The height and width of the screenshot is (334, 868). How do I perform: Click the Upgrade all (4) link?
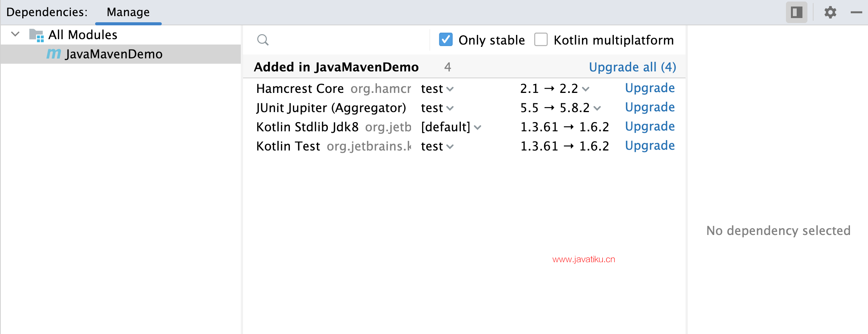pyautogui.click(x=632, y=67)
